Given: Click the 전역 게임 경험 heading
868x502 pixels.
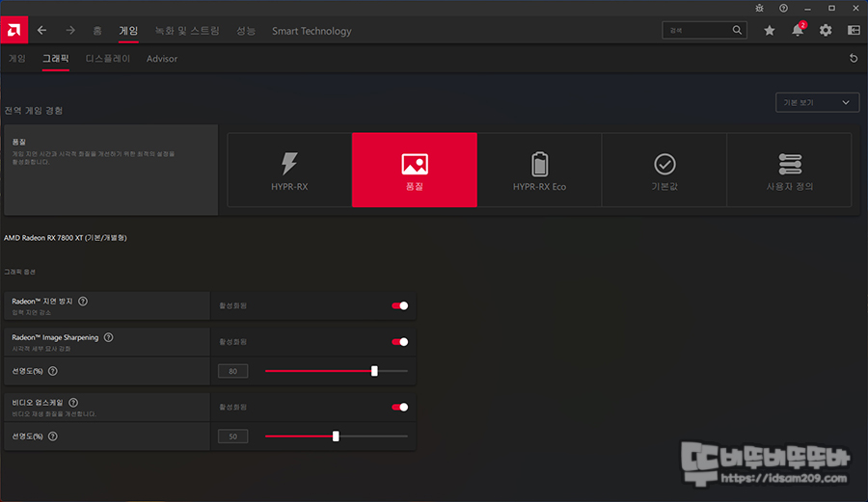Looking at the screenshot, I should [x=34, y=111].
